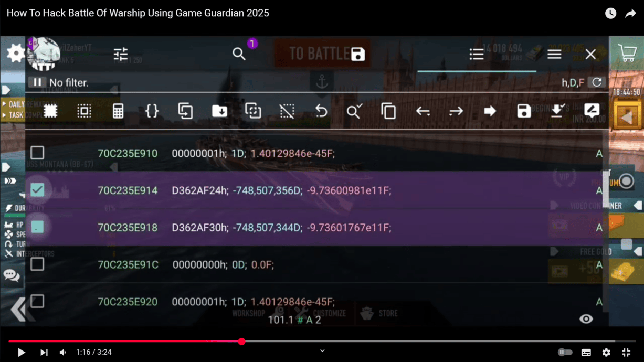Expand the chevron below the progress bar
This screenshot has height=362, width=644.
(x=322, y=350)
